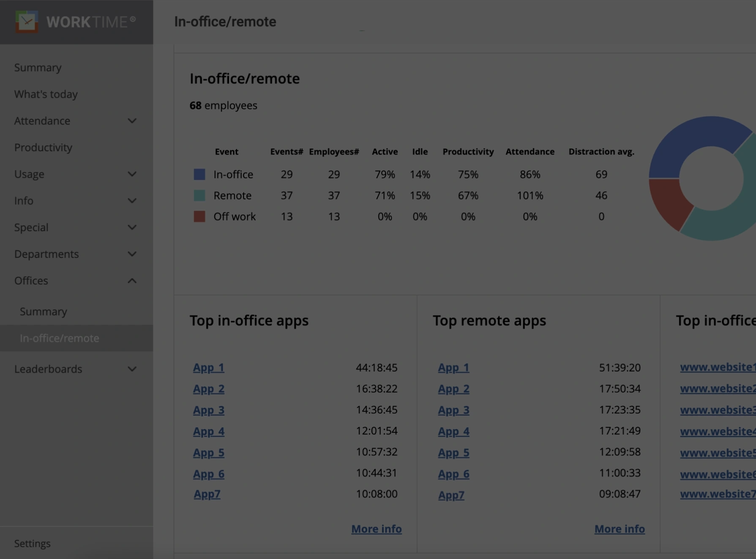Viewport: 756px width, 559px height.
Task: Open the www.website1 link
Action: click(718, 367)
